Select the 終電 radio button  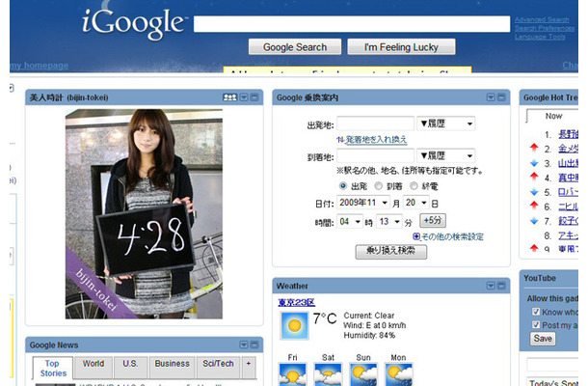[x=414, y=186]
